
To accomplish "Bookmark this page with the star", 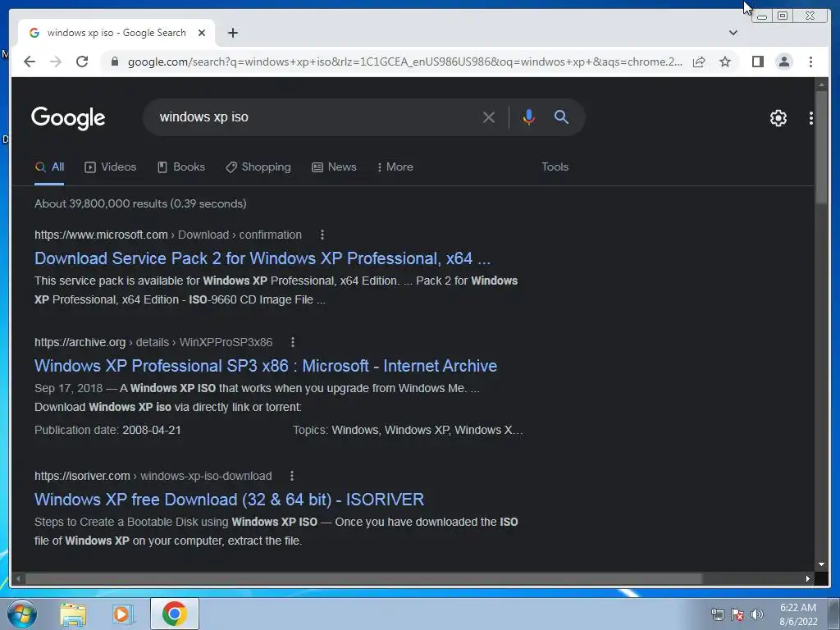I will (725, 62).
